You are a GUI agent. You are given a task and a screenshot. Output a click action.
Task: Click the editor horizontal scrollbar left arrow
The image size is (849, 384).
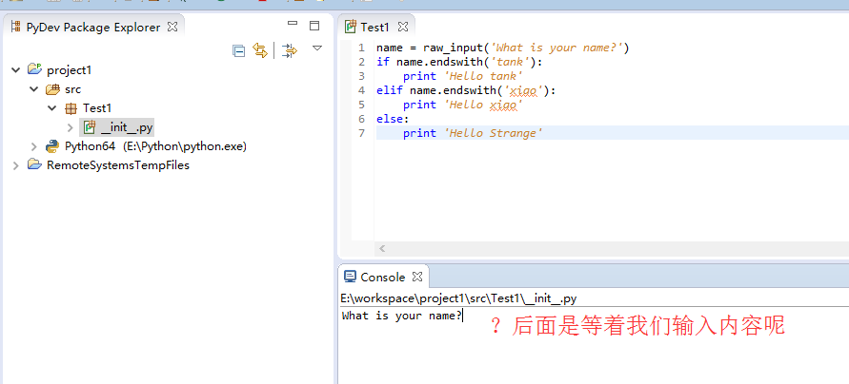pyautogui.click(x=382, y=249)
